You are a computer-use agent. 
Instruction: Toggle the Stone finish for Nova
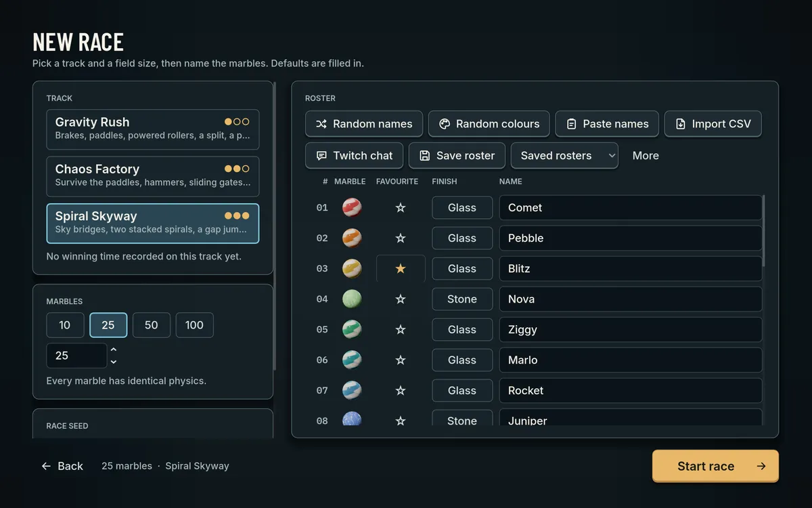tap(462, 299)
